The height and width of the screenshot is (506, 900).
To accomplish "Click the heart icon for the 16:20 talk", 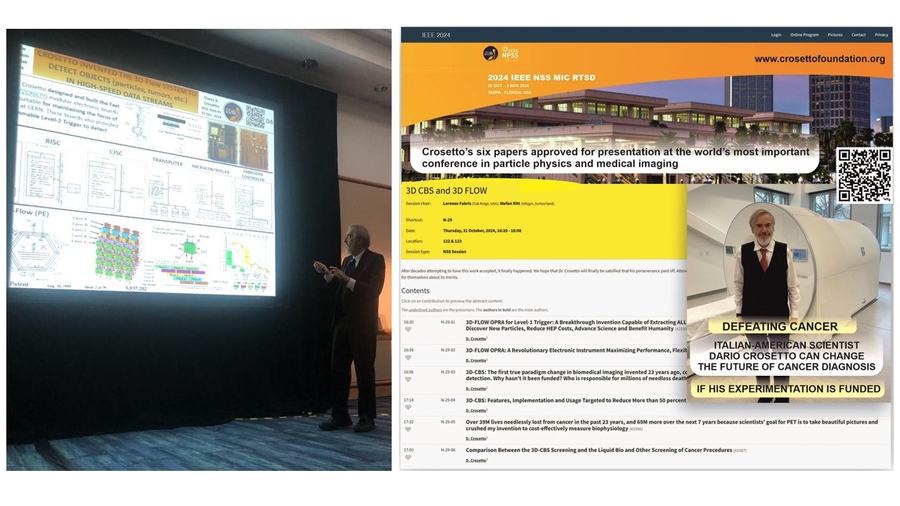I will click(x=408, y=330).
